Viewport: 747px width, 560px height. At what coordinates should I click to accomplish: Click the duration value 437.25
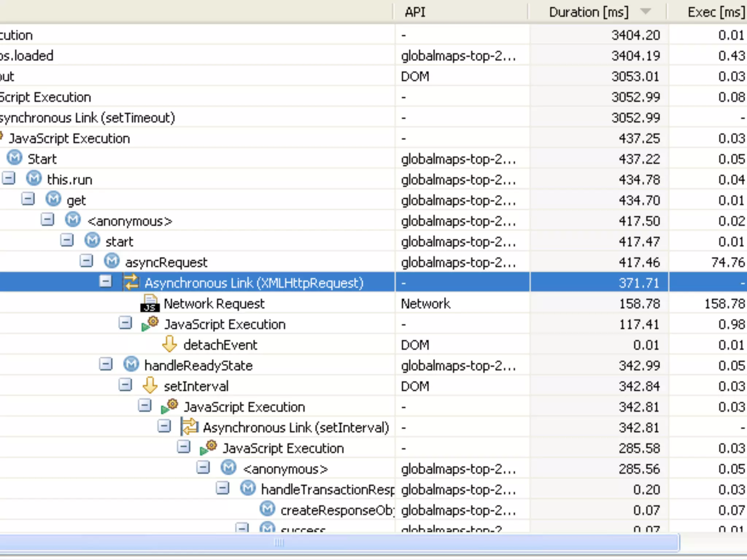point(639,139)
